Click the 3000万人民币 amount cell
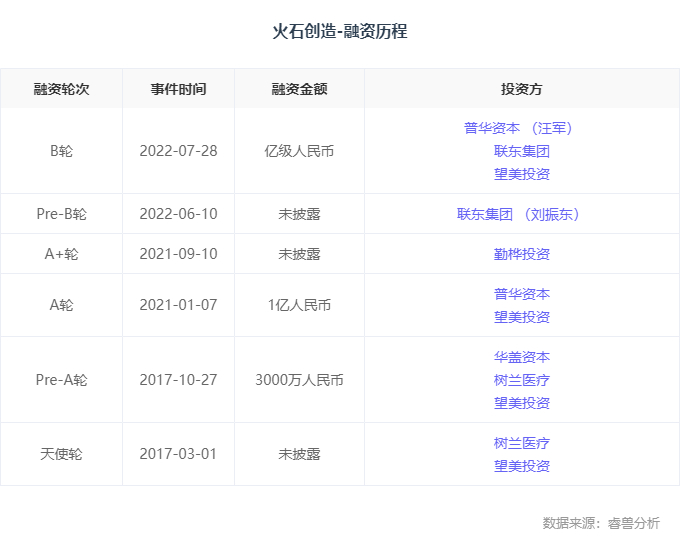This screenshot has height=559, width=680. [299, 380]
